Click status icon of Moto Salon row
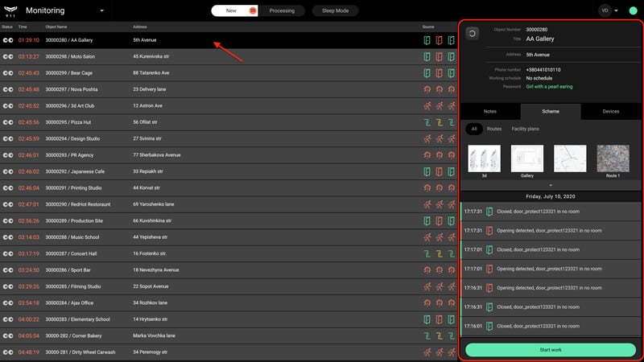Image resolution: width=644 pixels, height=362 pixels. coord(8,56)
